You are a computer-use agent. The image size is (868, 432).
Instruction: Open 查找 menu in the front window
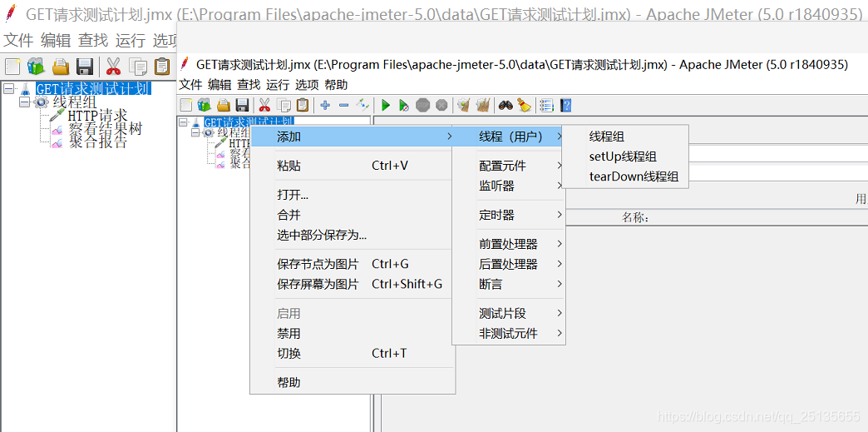[x=249, y=85]
